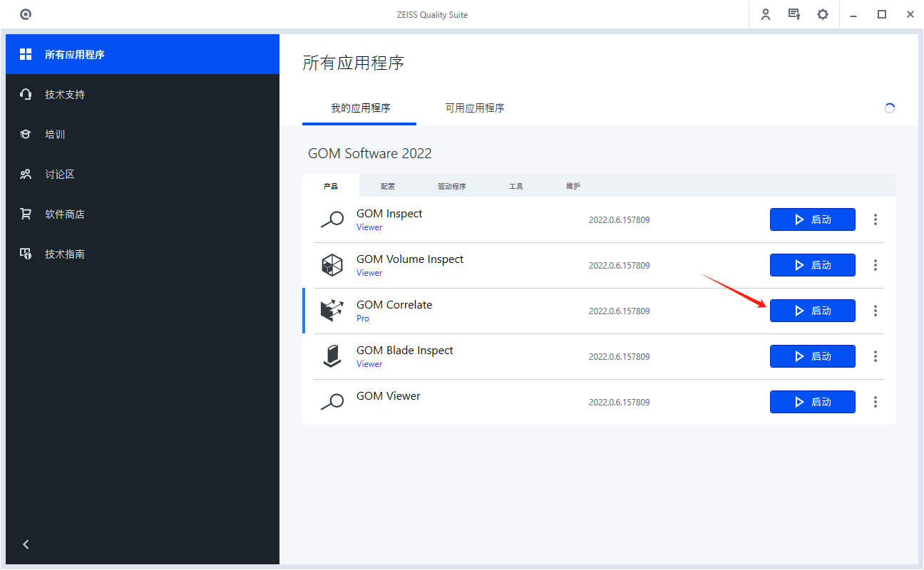
Task: Start GOM Viewer via 启动
Action: [x=812, y=402]
